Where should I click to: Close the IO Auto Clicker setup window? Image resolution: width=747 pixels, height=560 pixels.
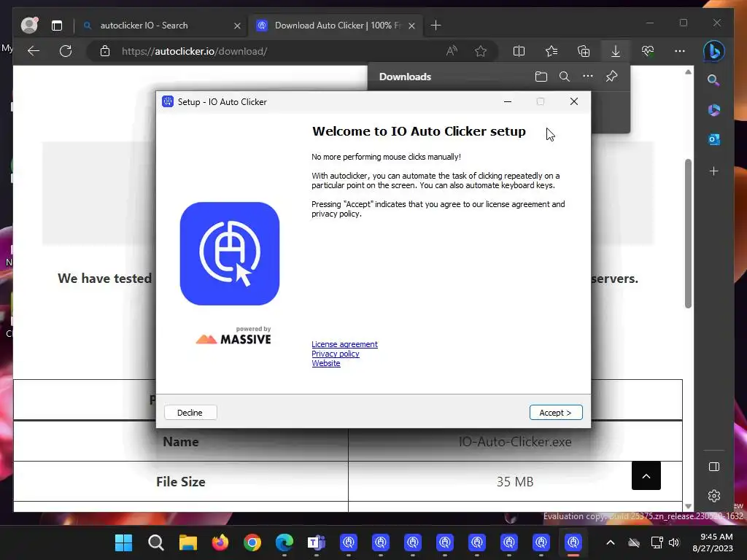[x=574, y=101]
